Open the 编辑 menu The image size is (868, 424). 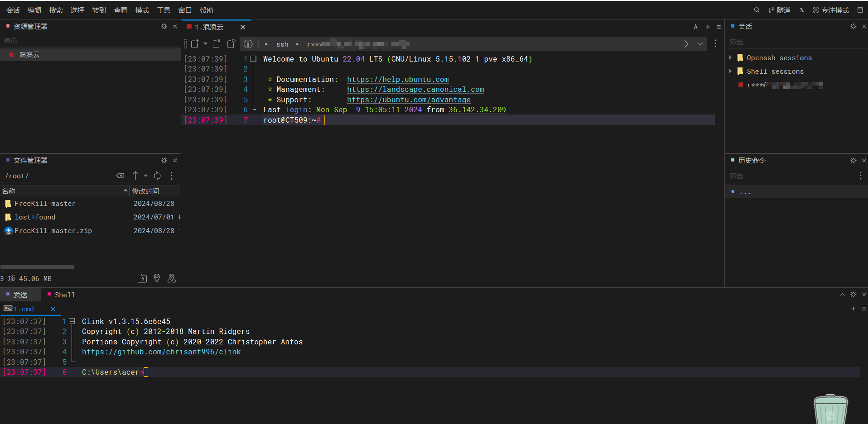(34, 10)
